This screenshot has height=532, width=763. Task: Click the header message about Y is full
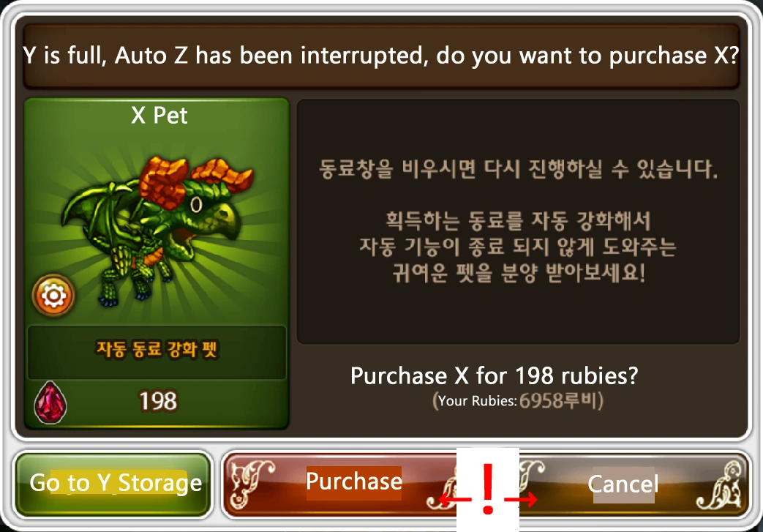click(382, 56)
